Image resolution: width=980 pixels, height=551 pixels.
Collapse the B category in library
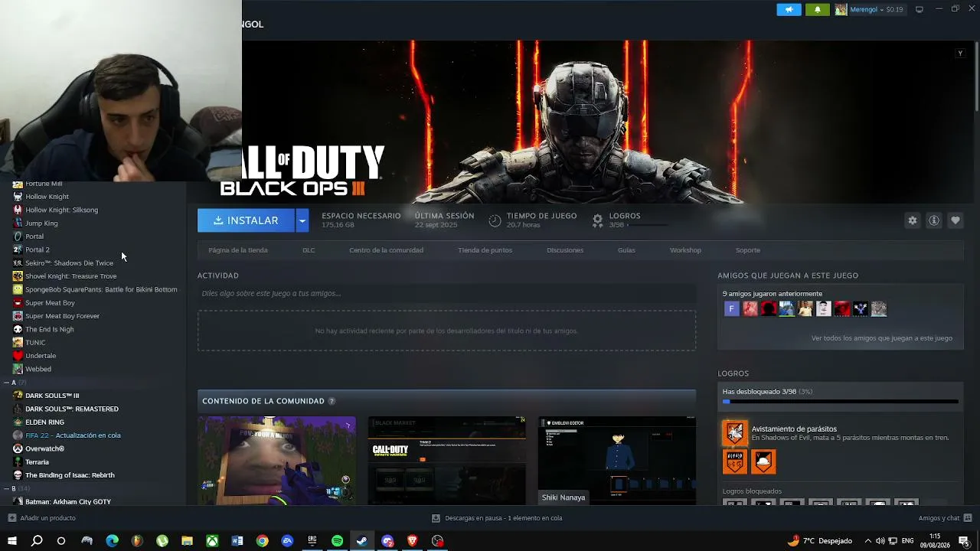coord(6,488)
